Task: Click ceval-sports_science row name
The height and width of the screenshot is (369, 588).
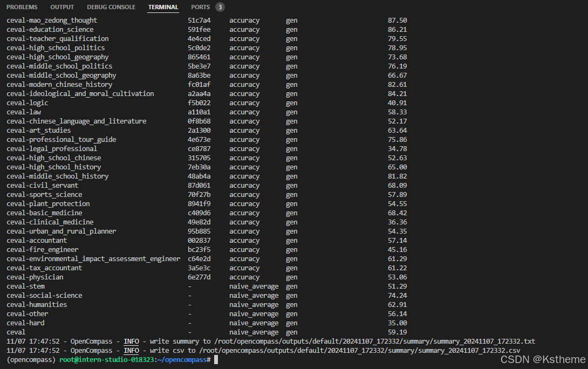Action: (x=44, y=195)
